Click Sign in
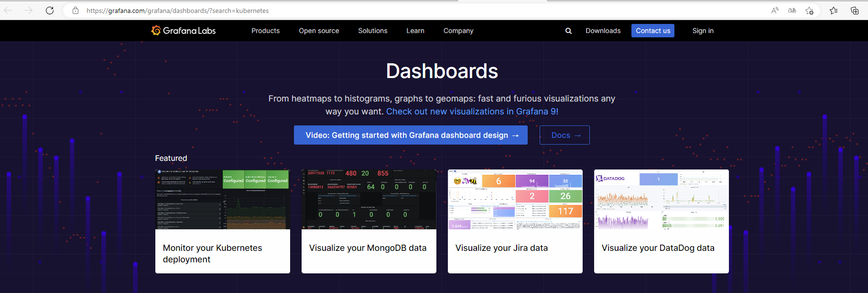This screenshot has height=293, width=868. (703, 31)
